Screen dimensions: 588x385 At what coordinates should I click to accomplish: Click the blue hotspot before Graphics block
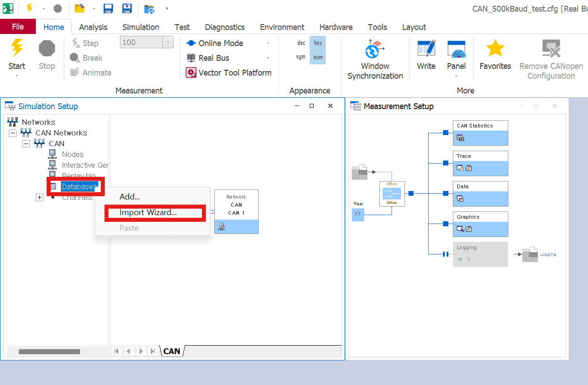point(445,224)
